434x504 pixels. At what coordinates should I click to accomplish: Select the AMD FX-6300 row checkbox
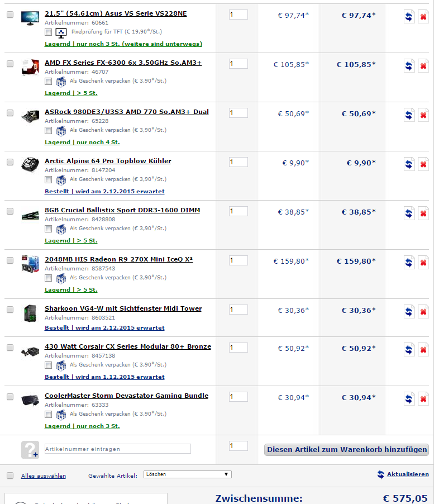point(10,64)
